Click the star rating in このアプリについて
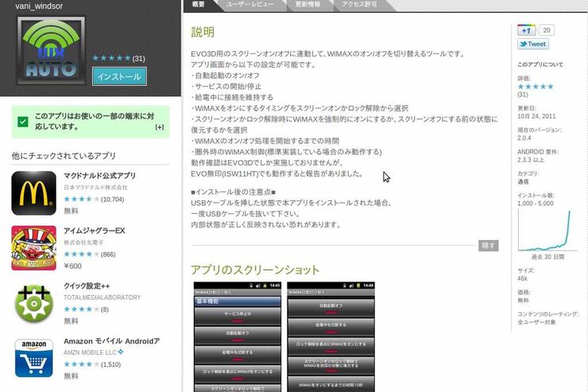Image resolution: width=588 pixels, height=392 pixels. coord(536,87)
